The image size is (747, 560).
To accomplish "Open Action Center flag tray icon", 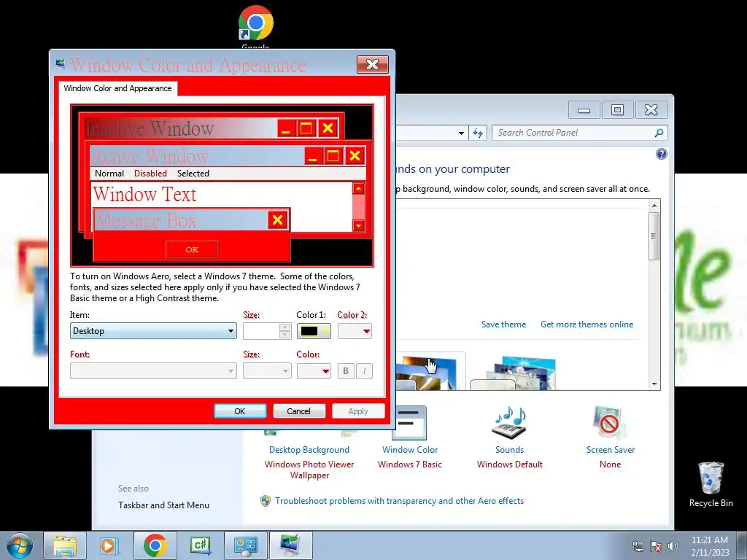I will tap(656, 546).
